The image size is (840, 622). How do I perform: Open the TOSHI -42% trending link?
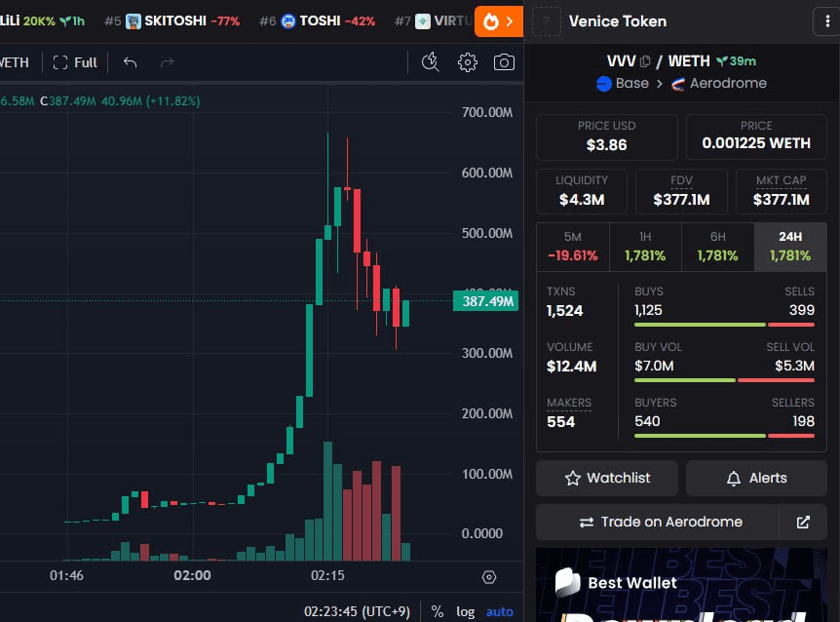point(317,21)
